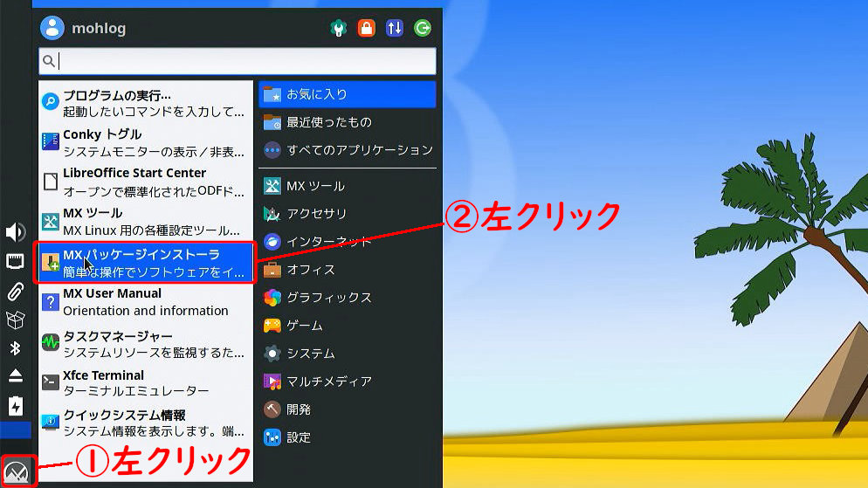
Task: Select マルチメディア category
Action: click(x=348, y=381)
